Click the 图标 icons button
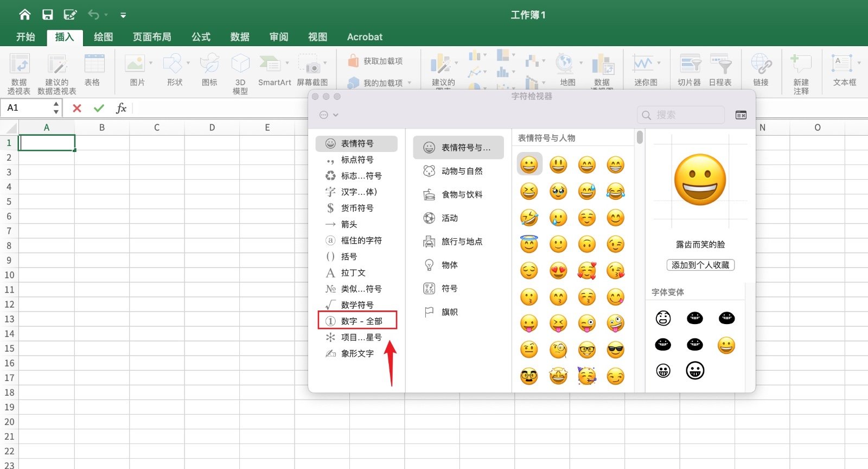Screen dimensions: 868x469 coord(209,69)
